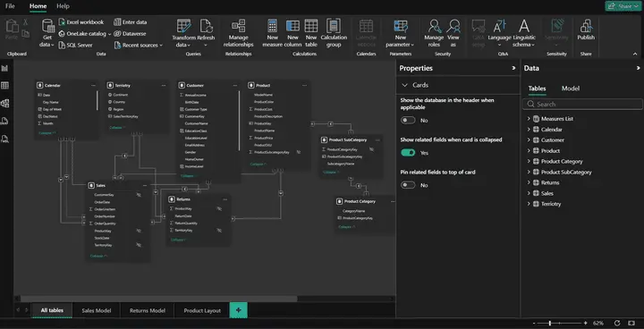Open the Dataverse connector

130,34
